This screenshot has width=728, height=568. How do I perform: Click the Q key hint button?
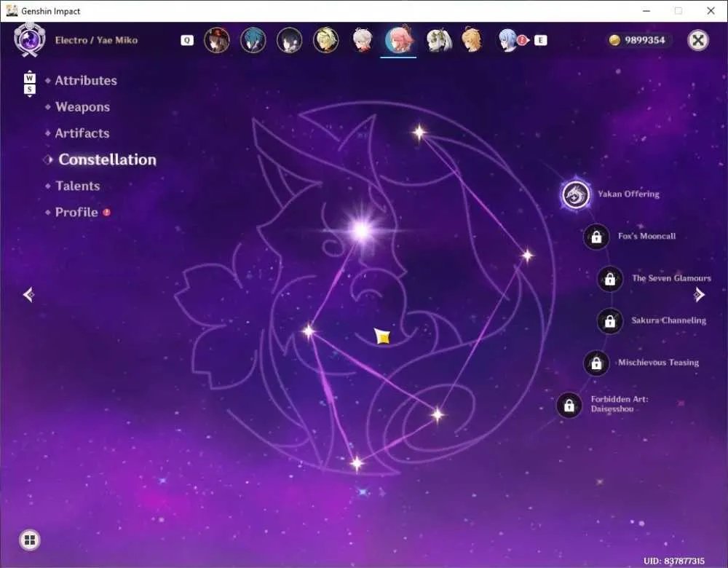tap(187, 40)
